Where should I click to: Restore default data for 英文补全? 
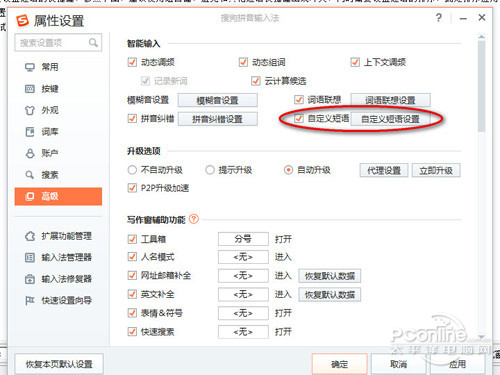pyautogui.click(x=330, y=295)
